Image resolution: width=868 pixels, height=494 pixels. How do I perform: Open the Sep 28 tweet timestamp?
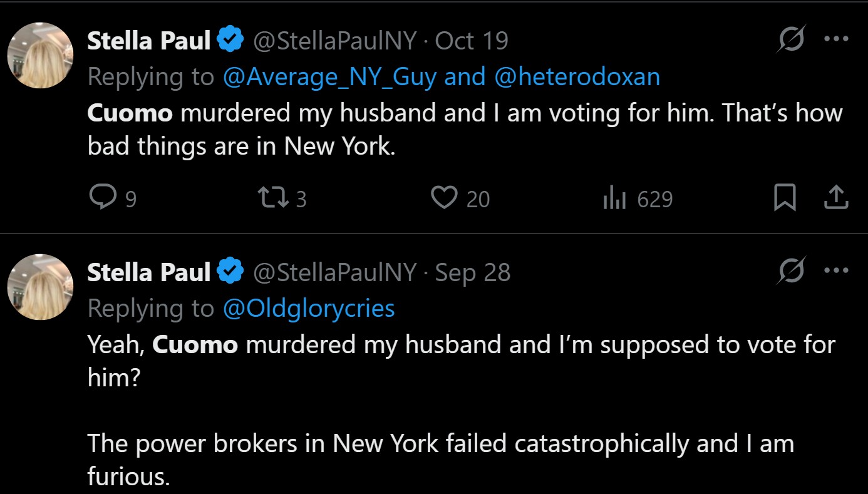(x=472, y=272)
